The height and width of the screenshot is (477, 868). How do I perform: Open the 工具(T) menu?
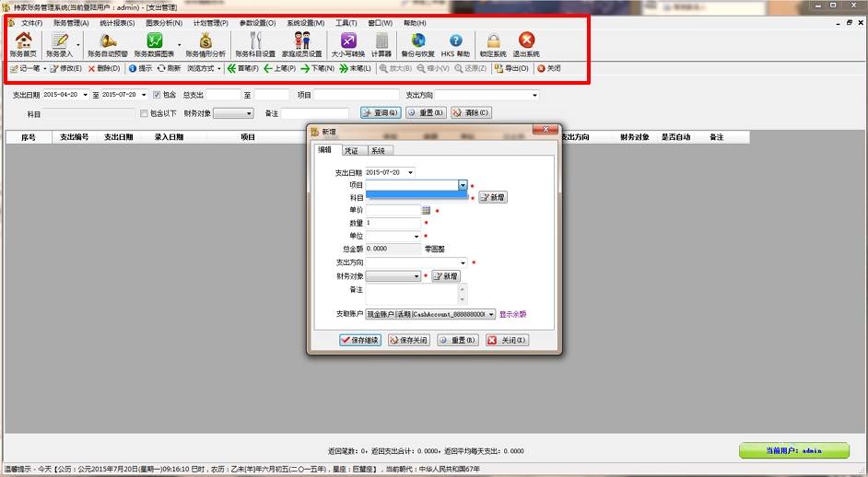pyautogui.click(x=346, y=23)
